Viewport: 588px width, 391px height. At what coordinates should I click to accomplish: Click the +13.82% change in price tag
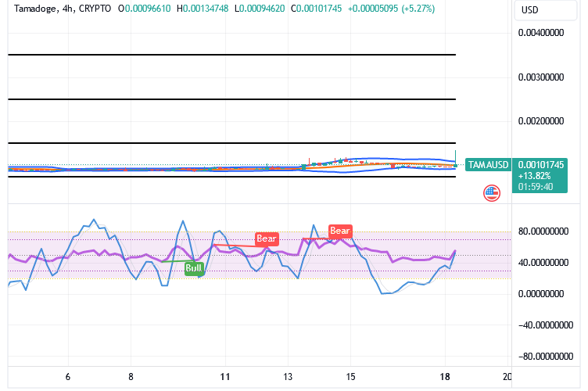534,176
